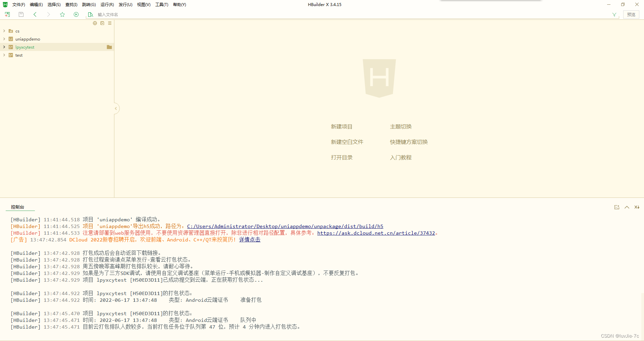Open a new terminal from the console panel
Viewport: 644px width, 341px height.
pos(616,207)
